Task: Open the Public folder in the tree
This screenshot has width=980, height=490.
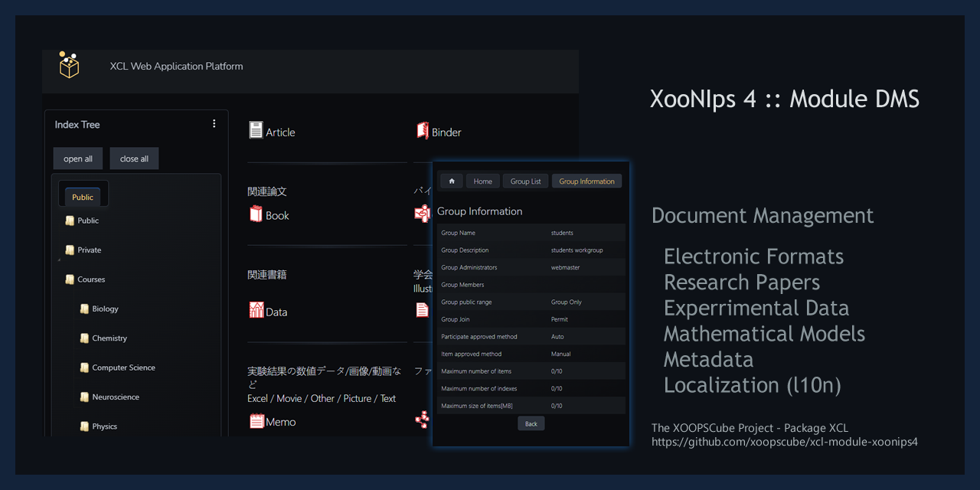Action: (88, 220)
